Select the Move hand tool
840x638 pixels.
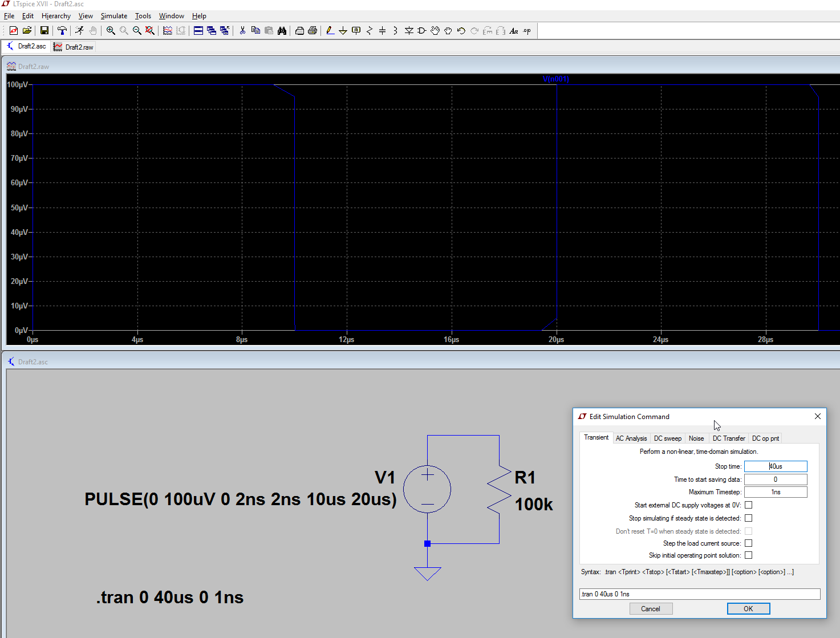435,31
